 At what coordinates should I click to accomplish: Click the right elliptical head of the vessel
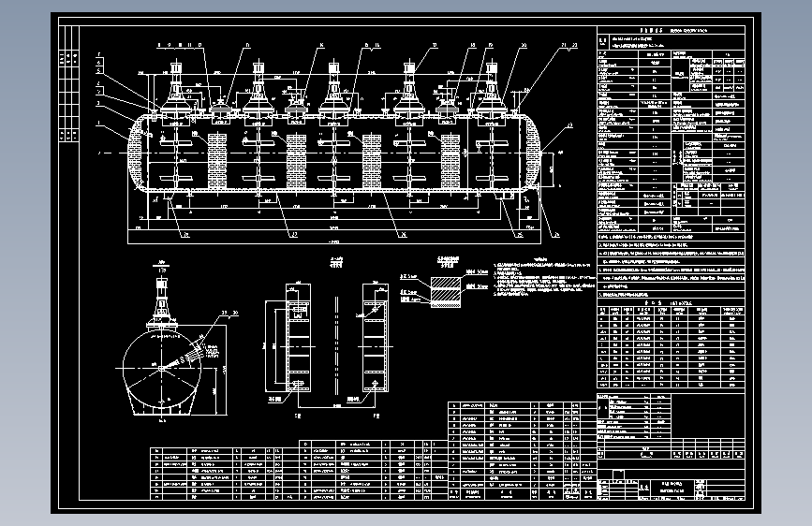(x=531, y=153)
